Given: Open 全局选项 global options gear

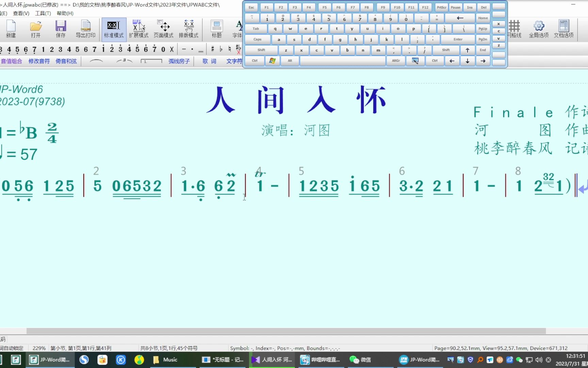Looking at the screenshot, I should click(539, 29).
